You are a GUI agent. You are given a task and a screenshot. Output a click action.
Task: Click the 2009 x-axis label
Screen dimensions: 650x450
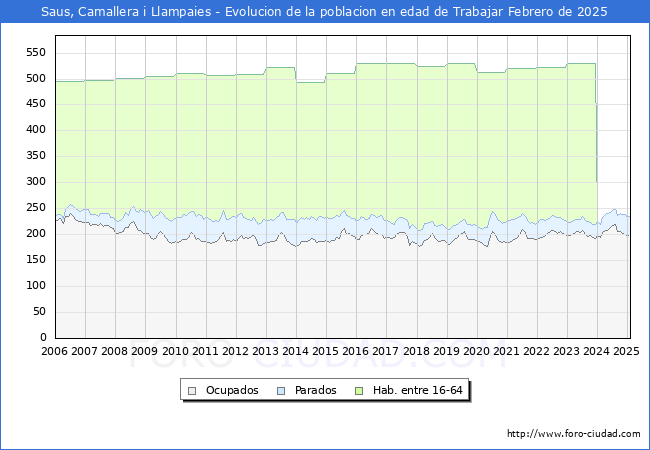[145, 351]
